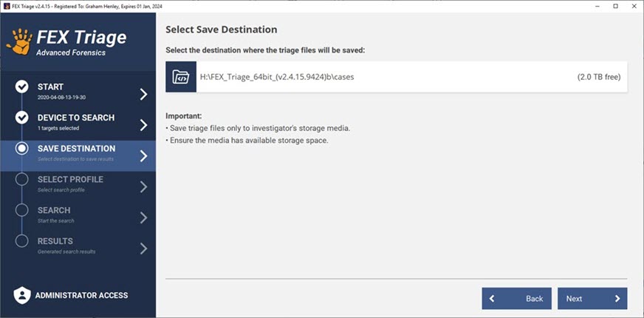Select the SELECT PROFILE step circle
This screenshot has height=318, width=644.
point(22,180)
